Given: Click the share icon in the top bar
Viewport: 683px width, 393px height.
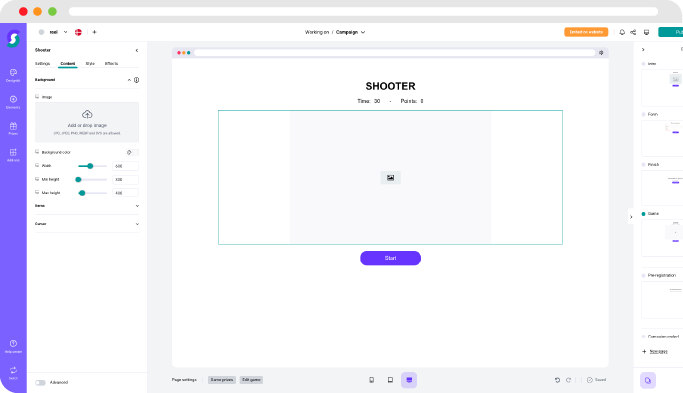Looking at the screenshot, I should [x=633, y=32].
